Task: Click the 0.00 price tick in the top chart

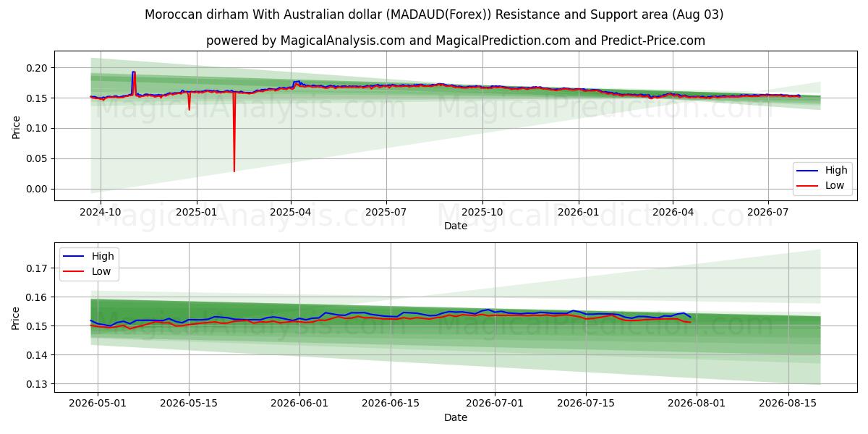Action: coord(38,190)
